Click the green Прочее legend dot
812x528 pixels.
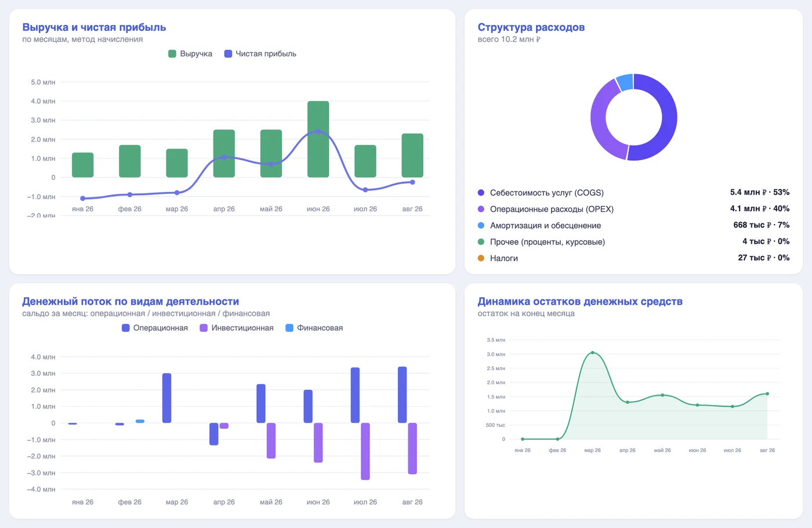481,242
